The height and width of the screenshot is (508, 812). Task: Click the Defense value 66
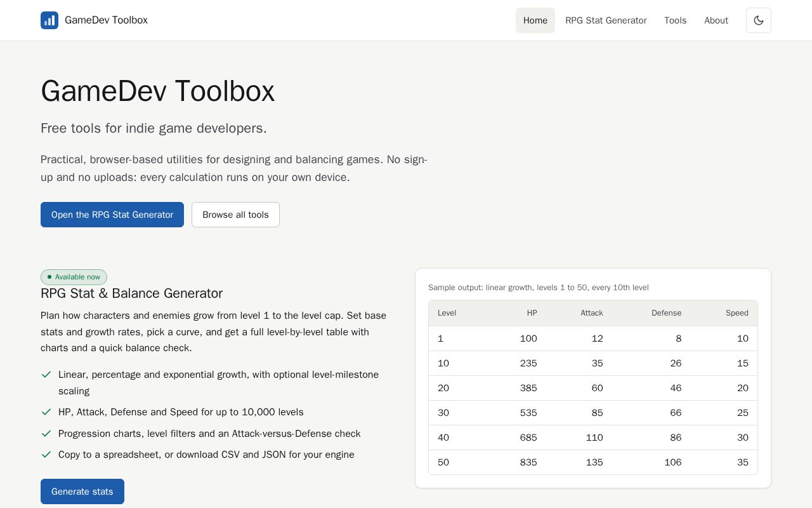tap(676, 413)
